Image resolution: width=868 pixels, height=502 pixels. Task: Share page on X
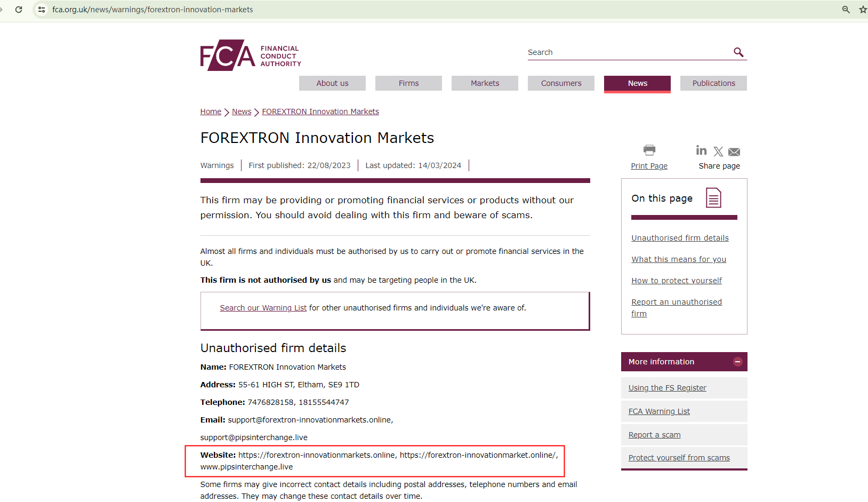[718, 152]
